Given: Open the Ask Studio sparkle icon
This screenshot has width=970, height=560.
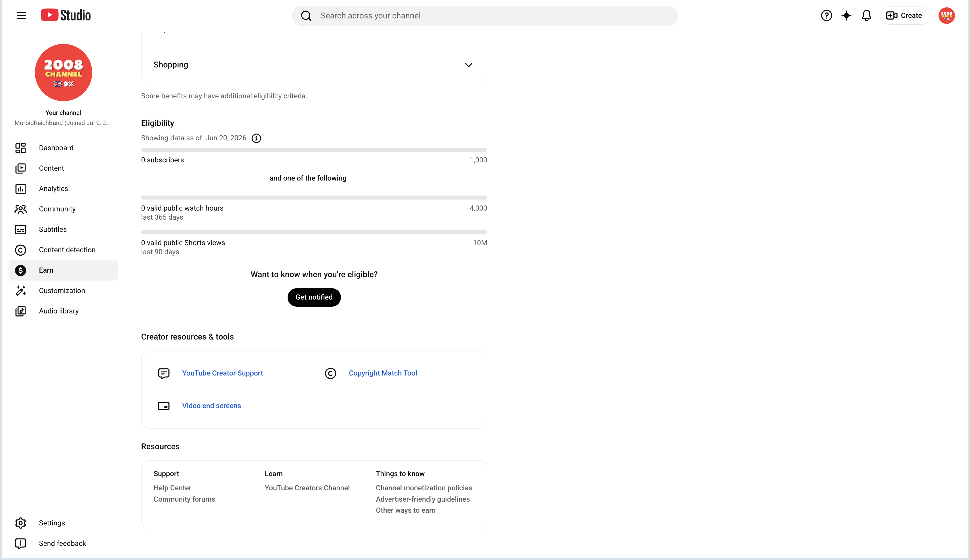Looking at the screenshot, I should 846,15.
